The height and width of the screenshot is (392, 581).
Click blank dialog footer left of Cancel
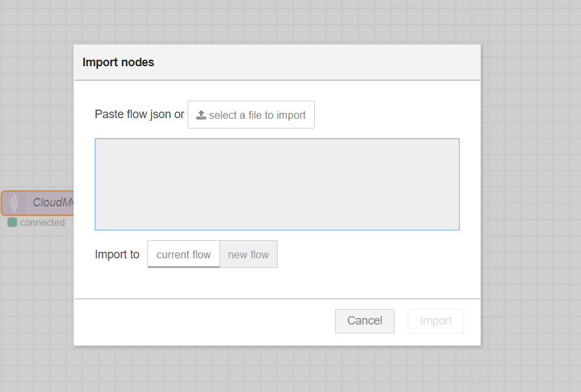(x=195, y=321)
